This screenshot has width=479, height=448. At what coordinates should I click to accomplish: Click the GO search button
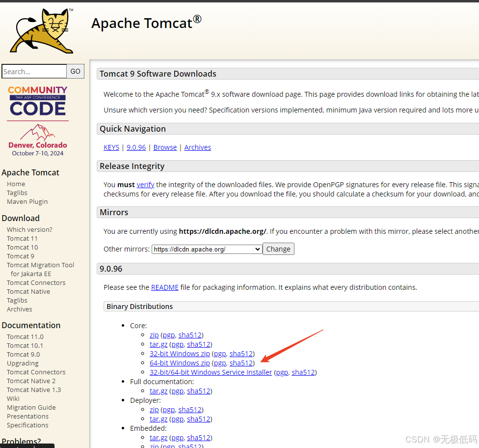coord(76,71)
